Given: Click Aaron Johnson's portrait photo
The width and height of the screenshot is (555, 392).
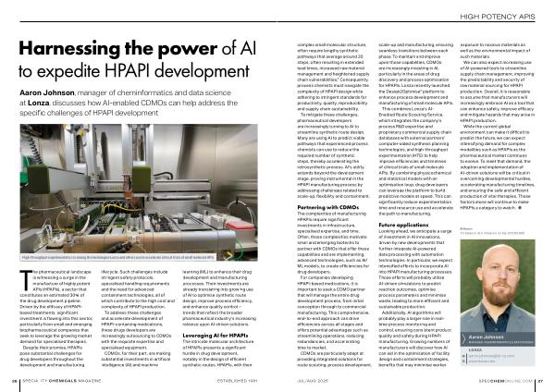Looking at the screenshot, I should [498, 286].
